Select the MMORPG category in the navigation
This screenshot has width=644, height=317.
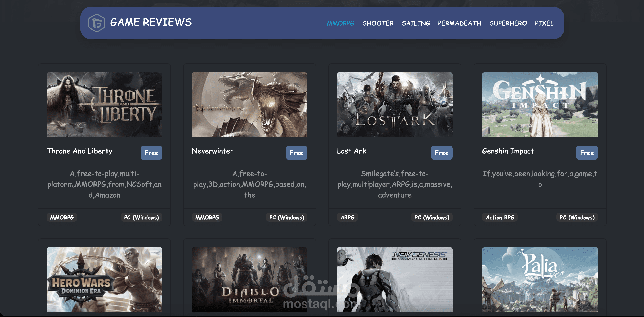pos(341,23)
